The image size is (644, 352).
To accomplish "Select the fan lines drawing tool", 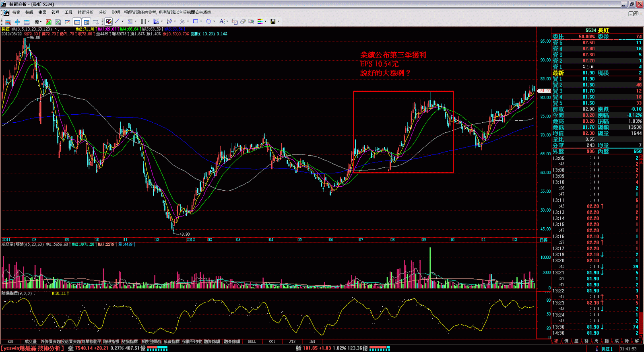I will (x=156, y=22).
